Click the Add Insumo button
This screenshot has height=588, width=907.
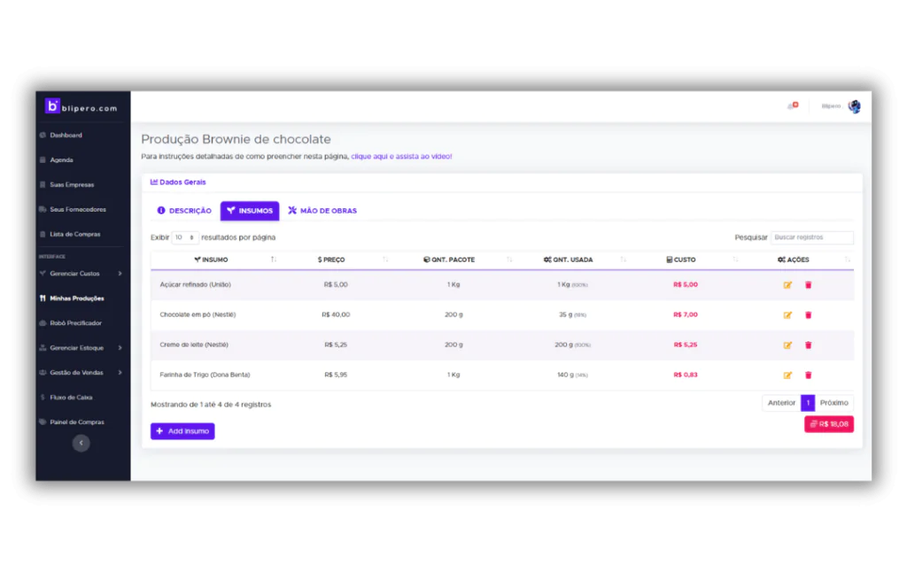[x=182, y=431]
